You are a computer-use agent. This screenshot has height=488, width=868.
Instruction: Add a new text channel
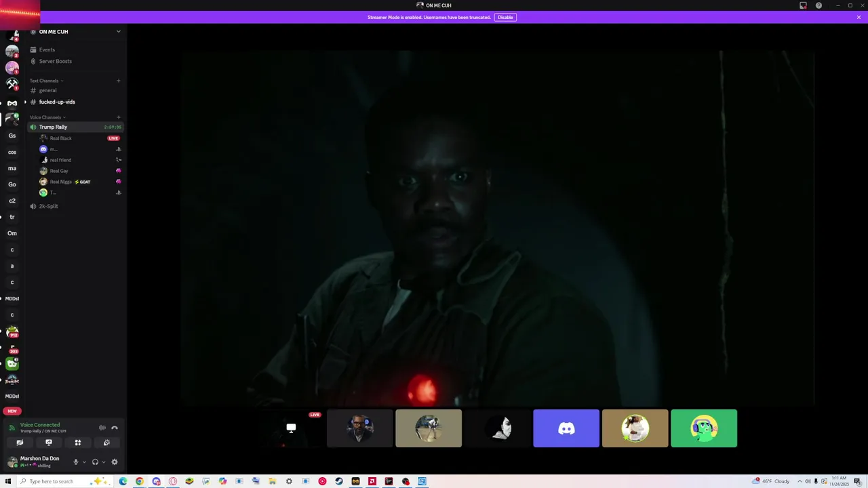(118, 81)
